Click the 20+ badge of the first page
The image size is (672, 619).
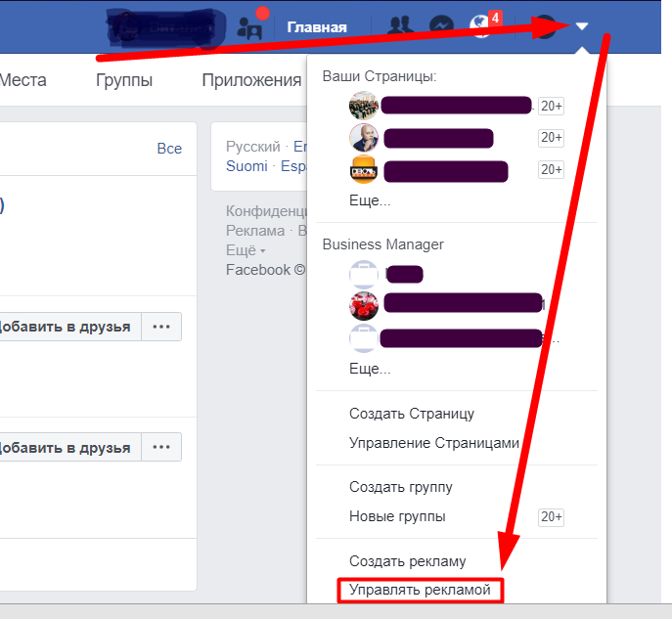[x=551, y=106]
